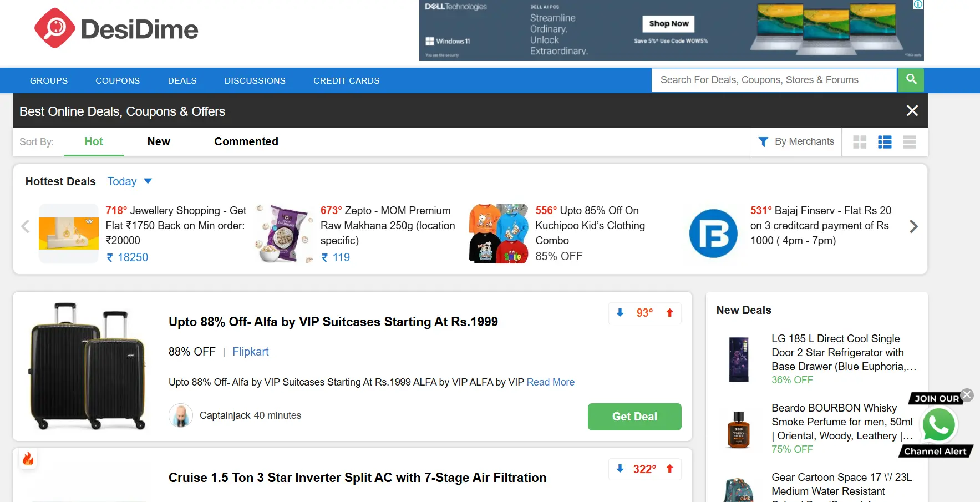Downvote the Alfa by VIP Suitcases deal
The image size is (980, 502).
620,313
